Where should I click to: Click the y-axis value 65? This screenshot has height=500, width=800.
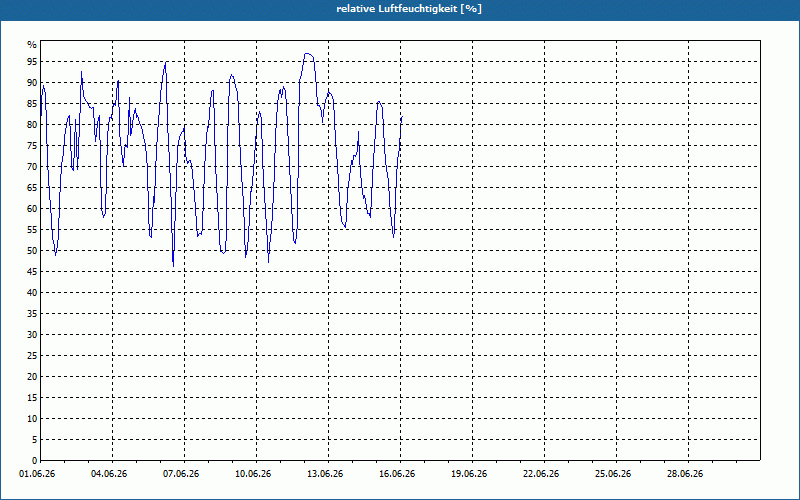tap(32, 188)
